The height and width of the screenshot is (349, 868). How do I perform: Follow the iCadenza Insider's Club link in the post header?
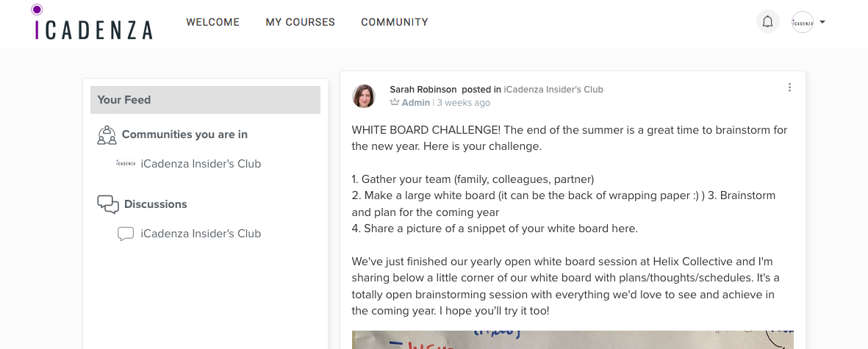[553, 90]
